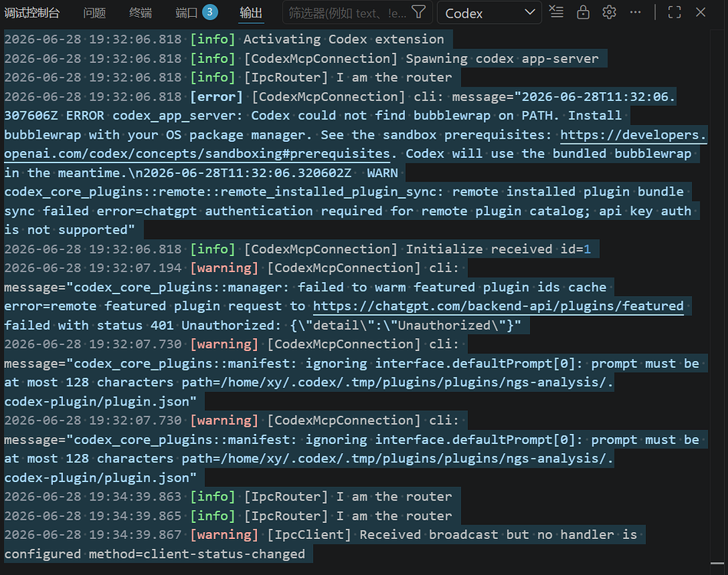728x575 pixels.
Task: Click the first [warning] tag at 19:32:07.194
Action: 224,268
